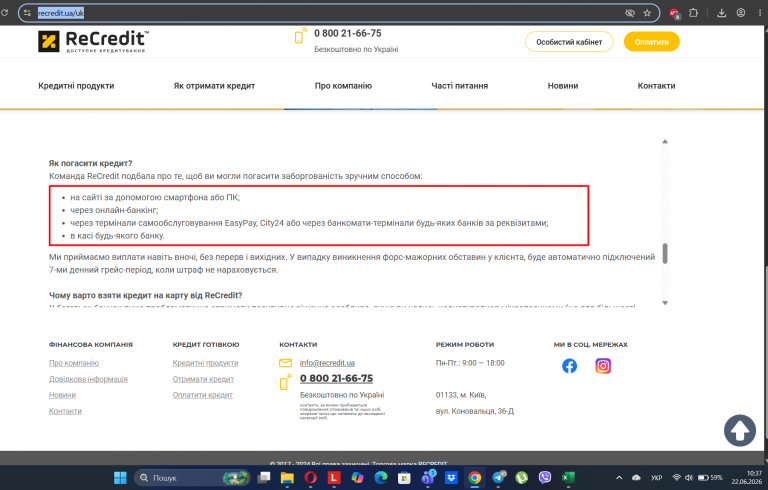Open Chrome downloads icon

tap(721, 13)
